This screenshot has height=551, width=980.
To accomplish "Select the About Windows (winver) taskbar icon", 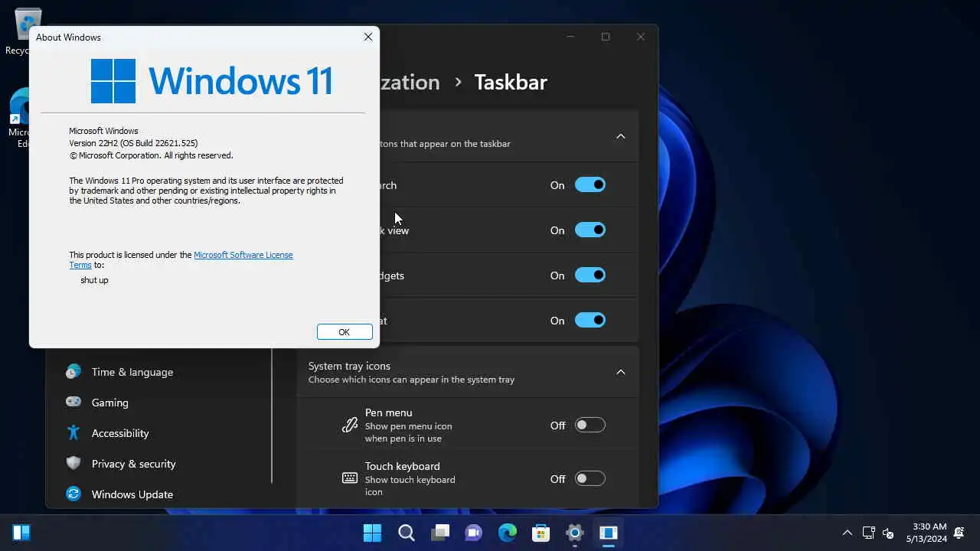I will (608, 533).
